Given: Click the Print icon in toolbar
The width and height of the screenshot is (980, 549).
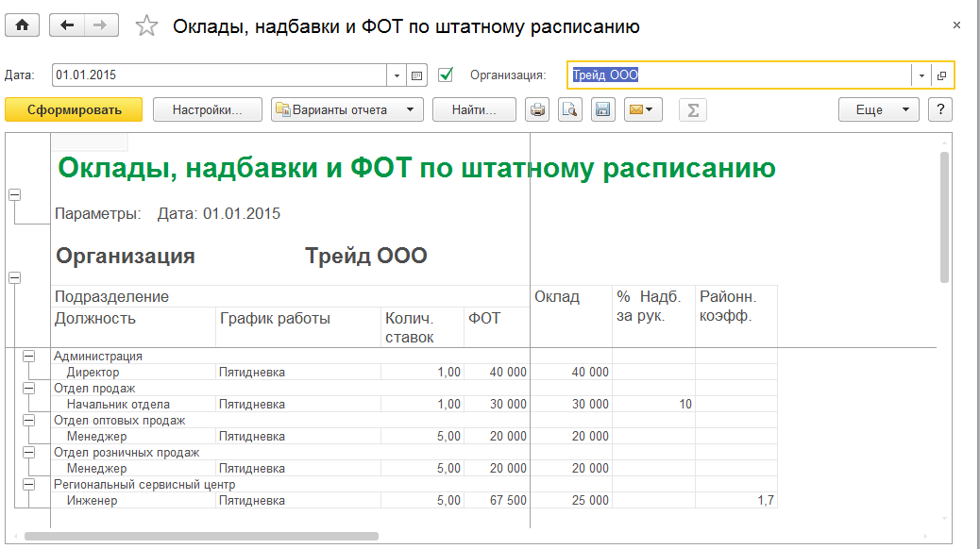Looking at the screenshot, I should click(538, 110).
